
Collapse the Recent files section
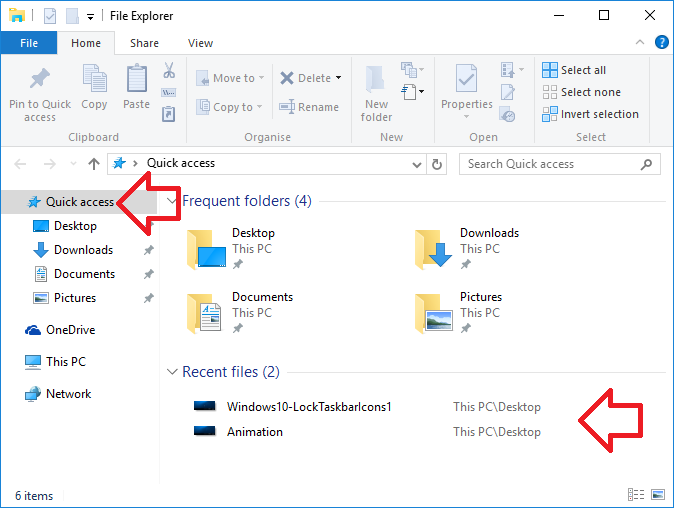coord(172,372)
